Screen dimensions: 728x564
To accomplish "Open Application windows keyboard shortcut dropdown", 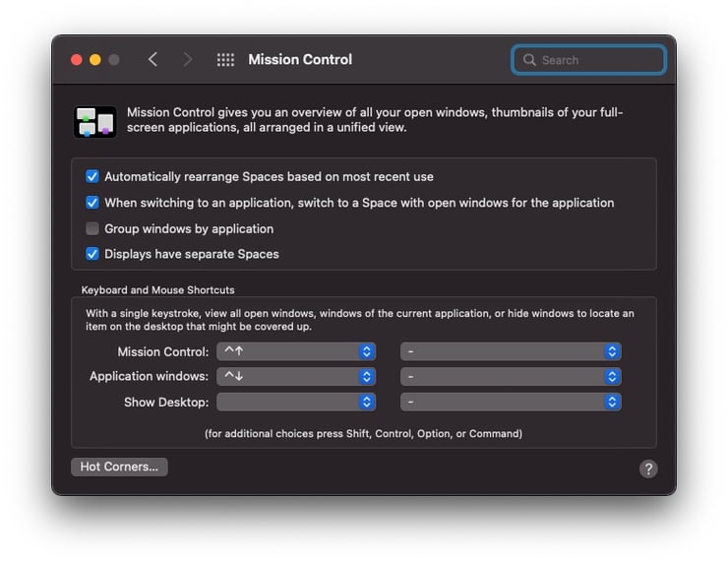I will [296, 376].
